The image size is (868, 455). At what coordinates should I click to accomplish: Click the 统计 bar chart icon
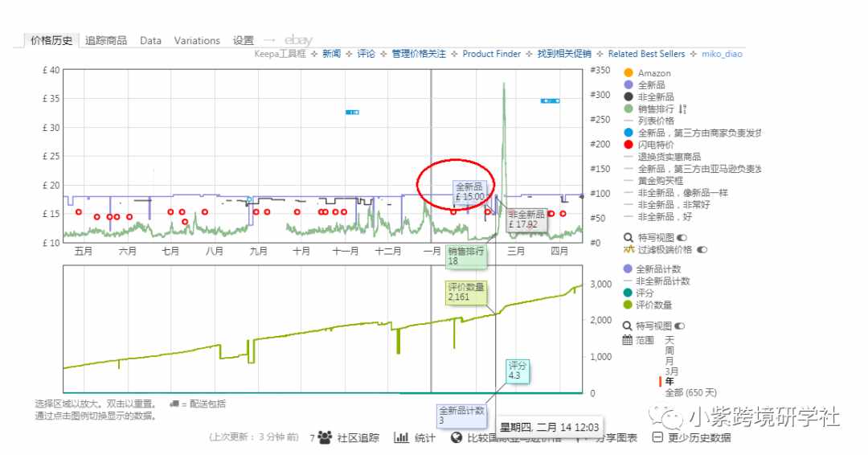point(401,437)
